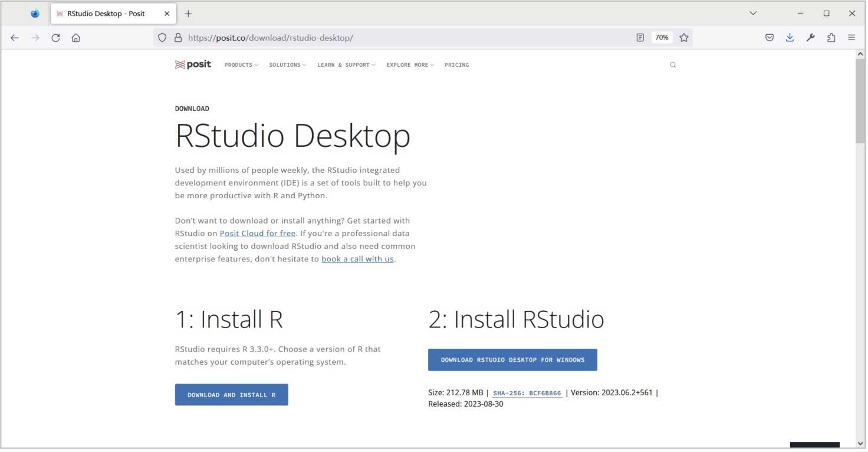Image resolution: width=868 pixels, height=452 pixels.
Task: Click the '2: Install RStudio' heading
Action: tap(516, 319)
